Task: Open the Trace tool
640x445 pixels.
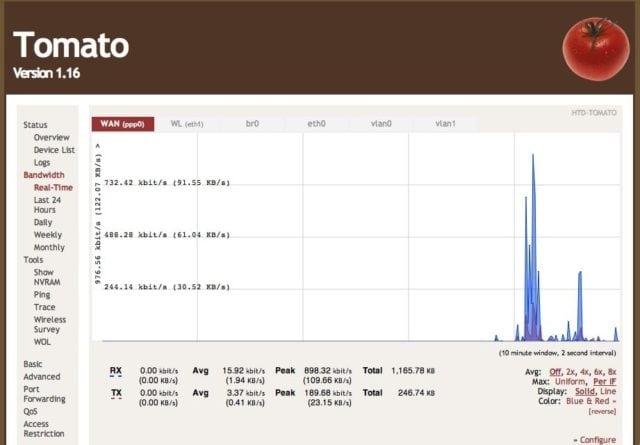Action: pyautogui.click(x=44, y=307)
